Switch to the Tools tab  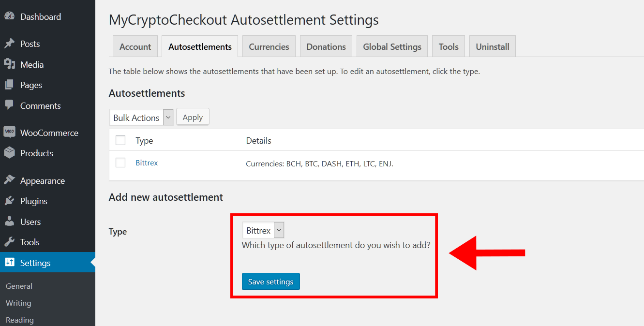(x=449, y=46)
